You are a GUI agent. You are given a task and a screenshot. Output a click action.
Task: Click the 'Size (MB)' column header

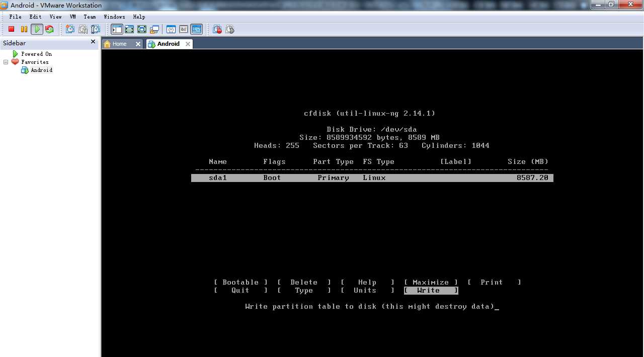[528, 162]
